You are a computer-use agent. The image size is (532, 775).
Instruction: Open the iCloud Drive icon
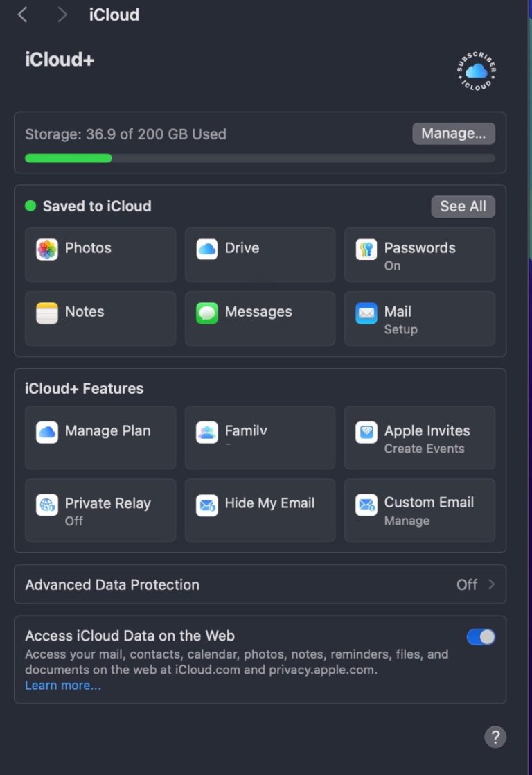[x=207, y=250]
